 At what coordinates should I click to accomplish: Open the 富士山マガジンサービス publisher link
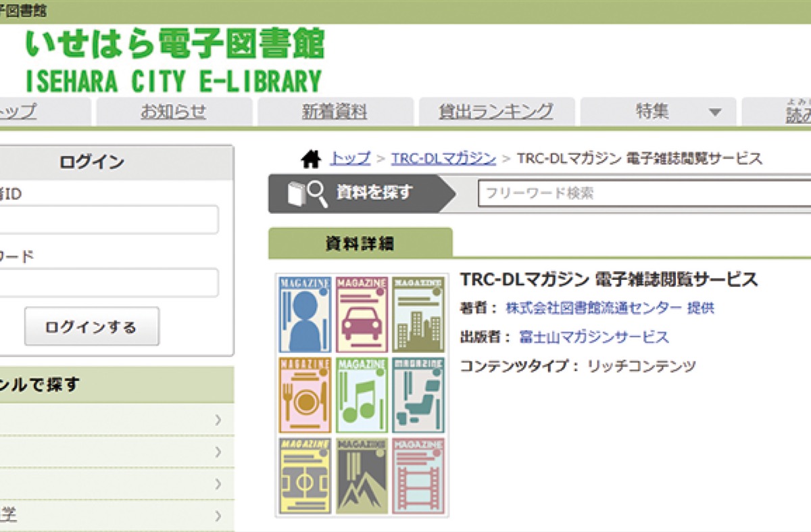pyautogui.click(x=594, y=337)
